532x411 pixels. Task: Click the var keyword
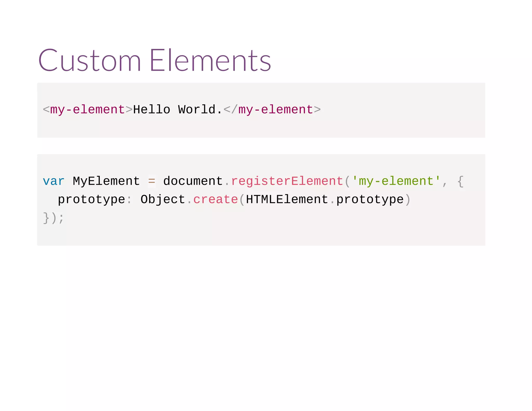(x=54, y=181)
